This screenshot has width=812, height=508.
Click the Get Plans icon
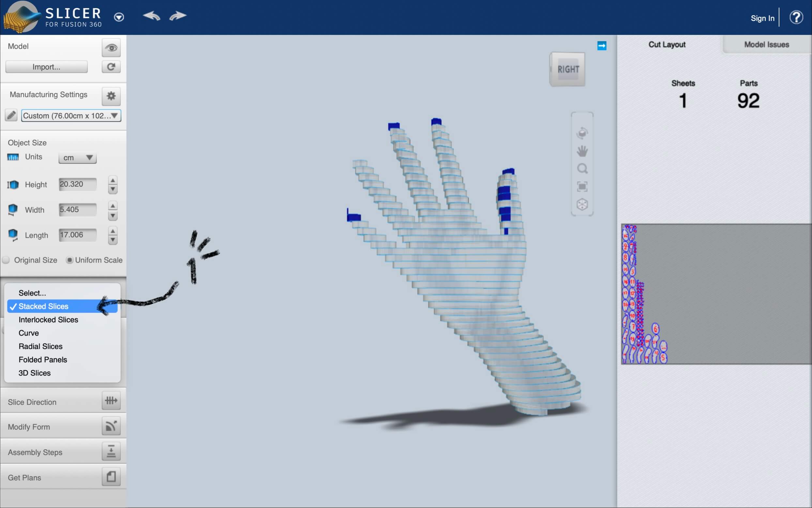click(x=111, y=477)
